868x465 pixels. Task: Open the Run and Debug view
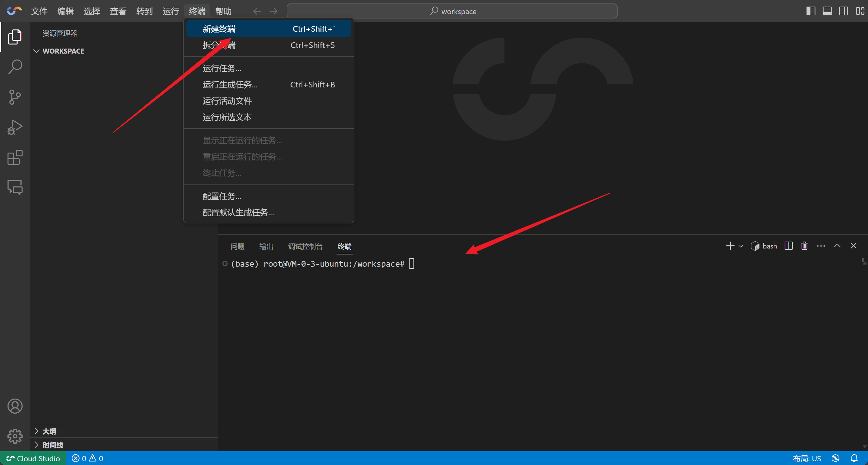pos(15,127)
